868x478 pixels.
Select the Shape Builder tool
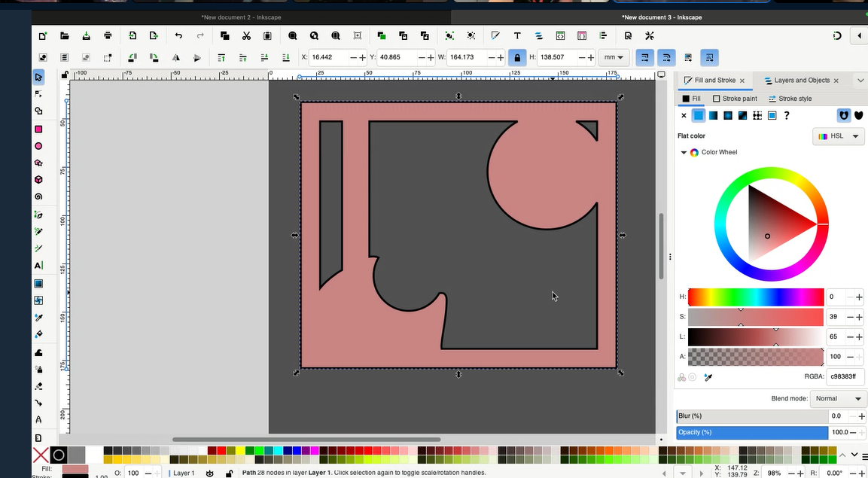click(x=38, y=111)
